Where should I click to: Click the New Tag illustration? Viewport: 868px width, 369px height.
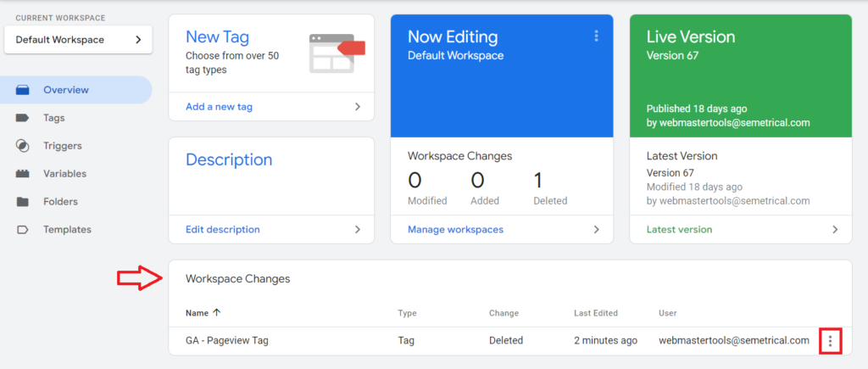pos(337,51)
